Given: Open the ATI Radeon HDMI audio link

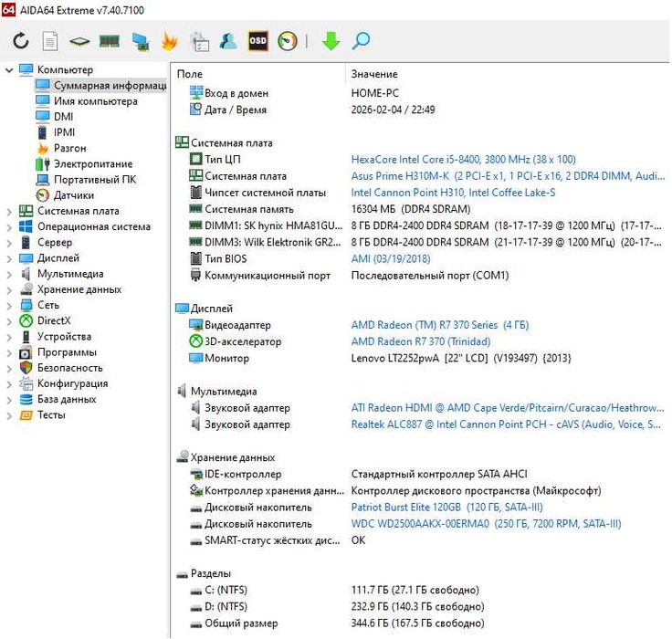Looking at the screenshot, I should coord(508,408).
